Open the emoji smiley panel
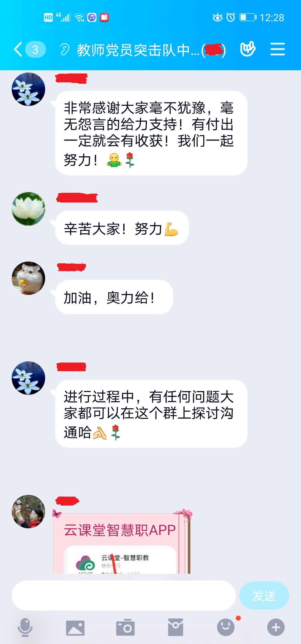Viewport: 301px width, 644px height. 226,627
